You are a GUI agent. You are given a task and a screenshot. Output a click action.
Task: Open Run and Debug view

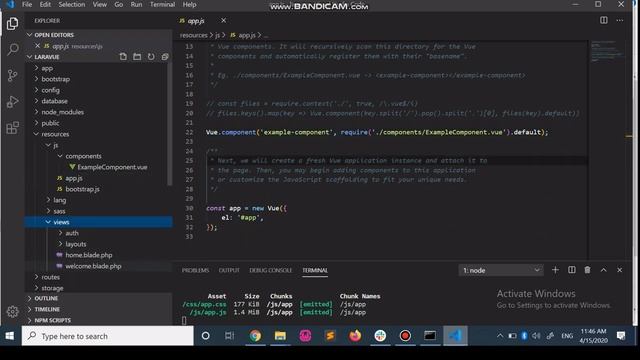(12, 102)
